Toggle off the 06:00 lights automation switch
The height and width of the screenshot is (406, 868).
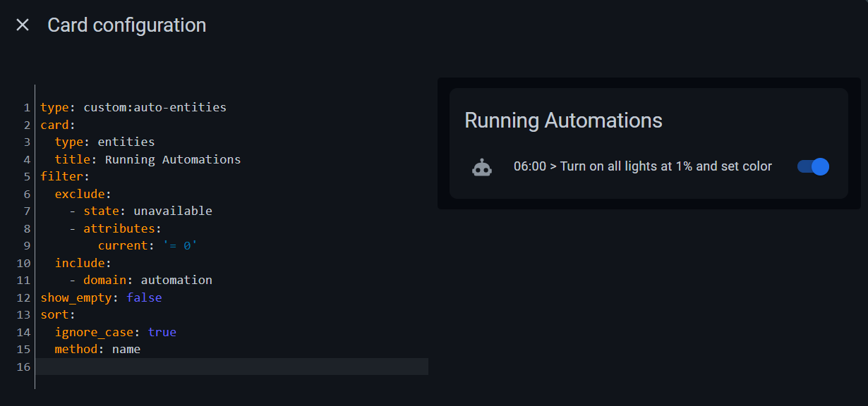813,166
